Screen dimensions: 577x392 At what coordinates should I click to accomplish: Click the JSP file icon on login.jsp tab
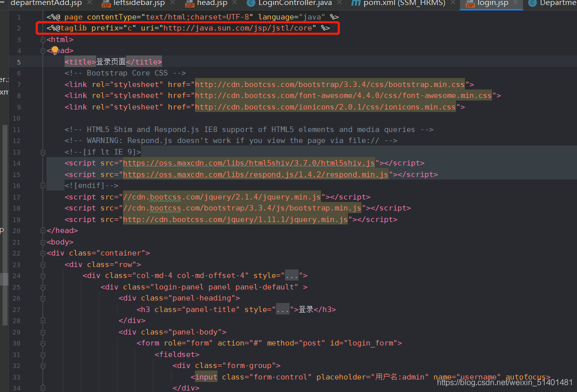[x=470, y=3]
